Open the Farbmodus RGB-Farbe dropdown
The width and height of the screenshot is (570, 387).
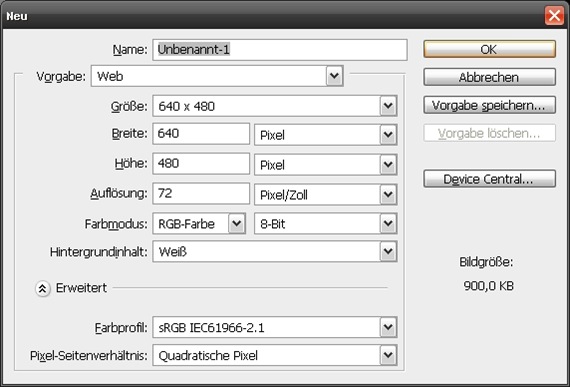pos(199,223)
